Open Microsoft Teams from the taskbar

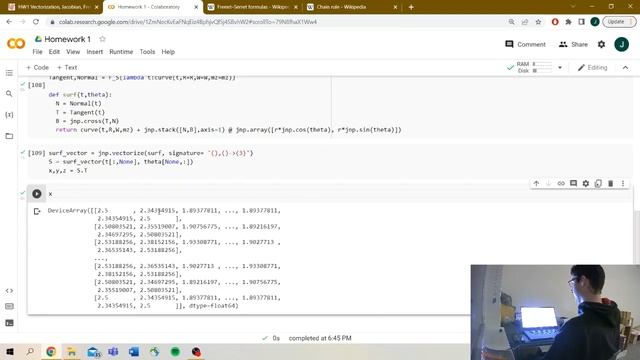pyautogui.click(x=113, y=351)
